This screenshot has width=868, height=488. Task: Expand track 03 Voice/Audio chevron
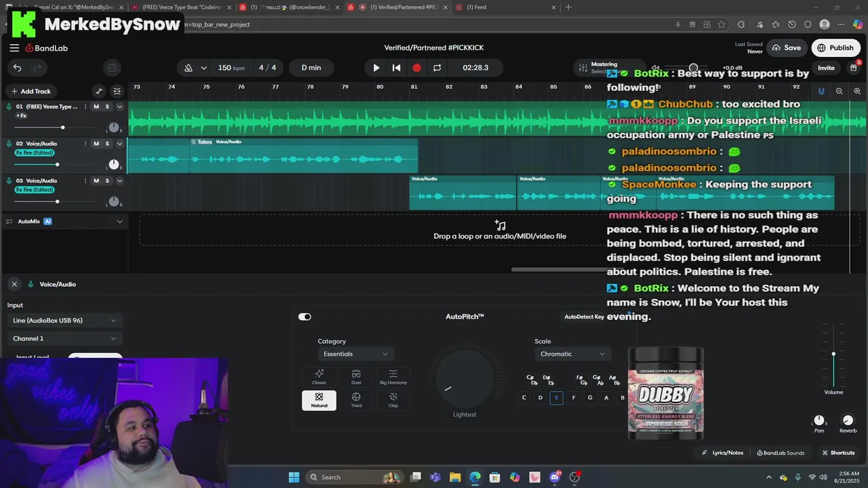(x=119, y=181)
